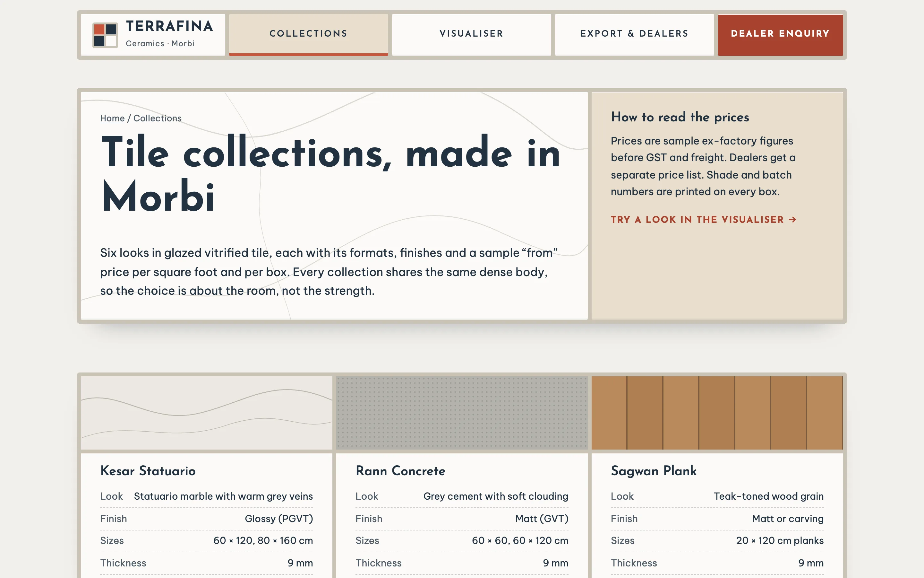Switch to the Visualiser nav tab
The height and width of the screenshot is (578, 924).
[x=472, y=35]
